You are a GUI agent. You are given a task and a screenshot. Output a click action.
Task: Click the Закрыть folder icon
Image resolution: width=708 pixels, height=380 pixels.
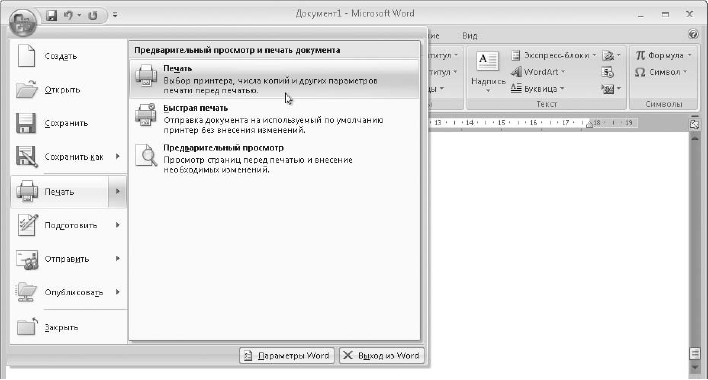point(27,326)
